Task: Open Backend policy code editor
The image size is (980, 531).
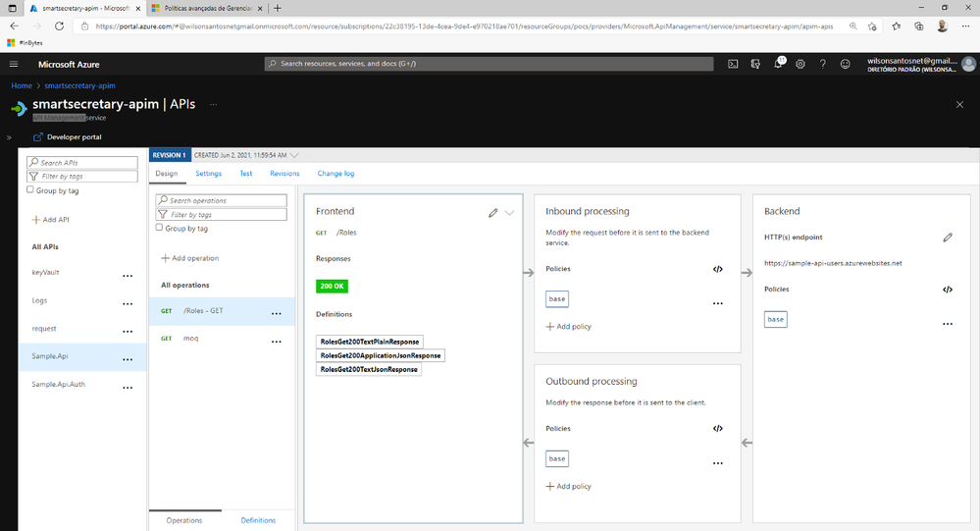Action: (948, 290)
